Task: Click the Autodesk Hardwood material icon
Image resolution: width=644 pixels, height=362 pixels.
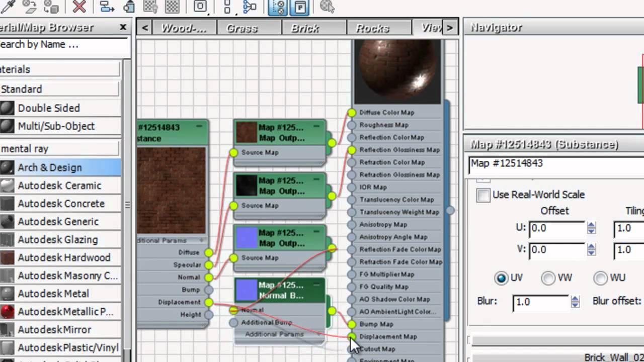Action: click(8, 258)
